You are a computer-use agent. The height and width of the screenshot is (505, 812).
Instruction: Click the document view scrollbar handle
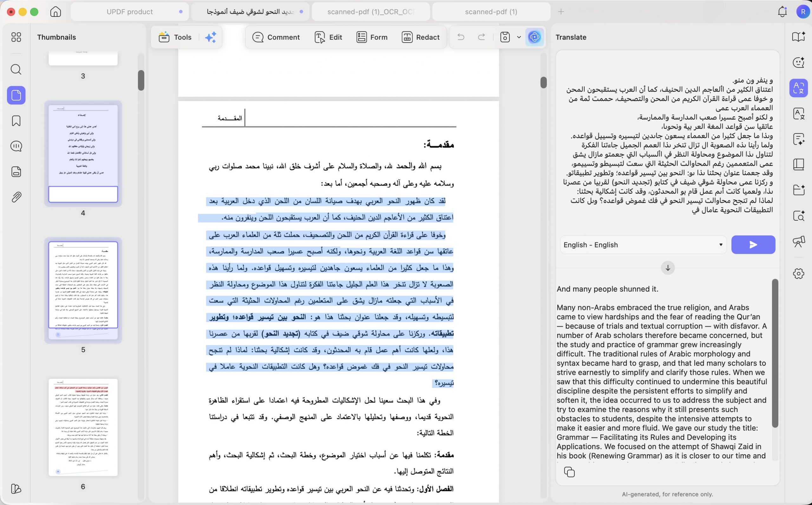544,82
